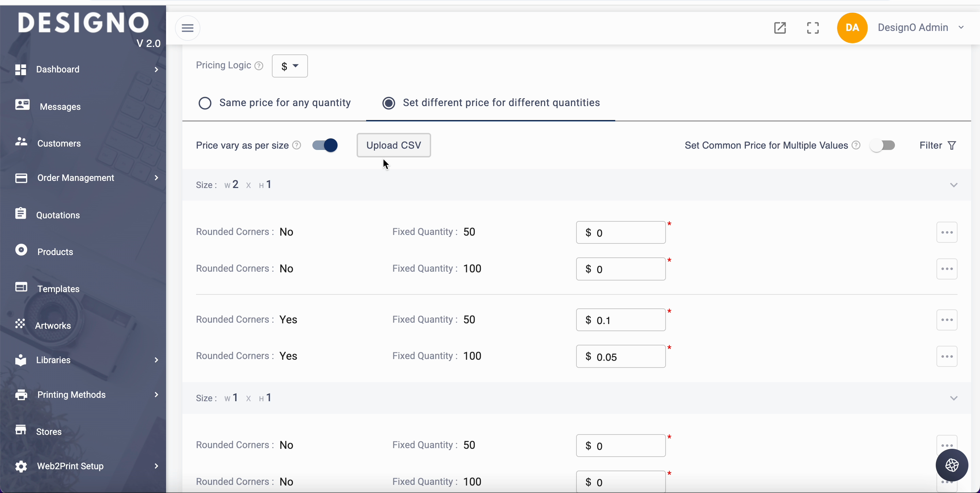Open the external link icon in header
Viewport: 980px width, 493px height.
coord(780,28)
